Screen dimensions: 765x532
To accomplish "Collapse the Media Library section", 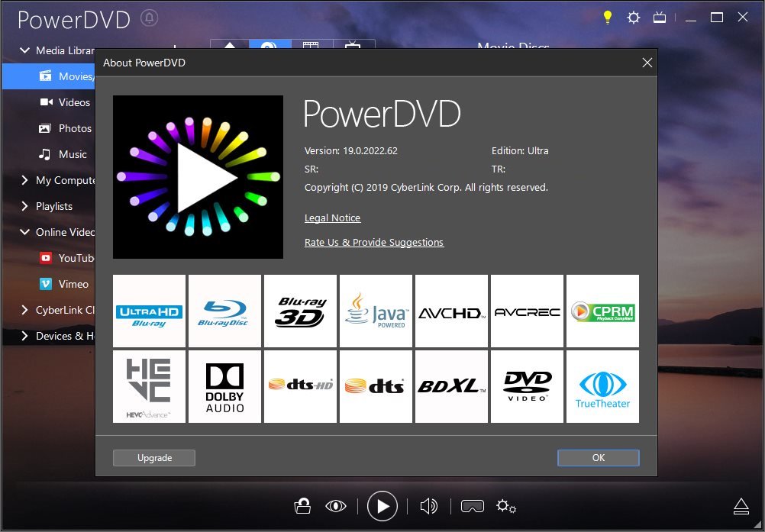I will pos(24,50).
